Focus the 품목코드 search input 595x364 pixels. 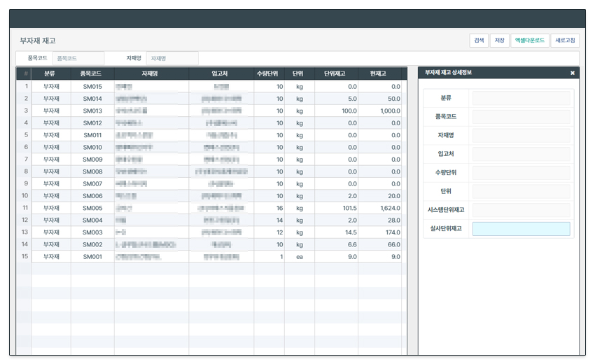(x=78, y=58)
